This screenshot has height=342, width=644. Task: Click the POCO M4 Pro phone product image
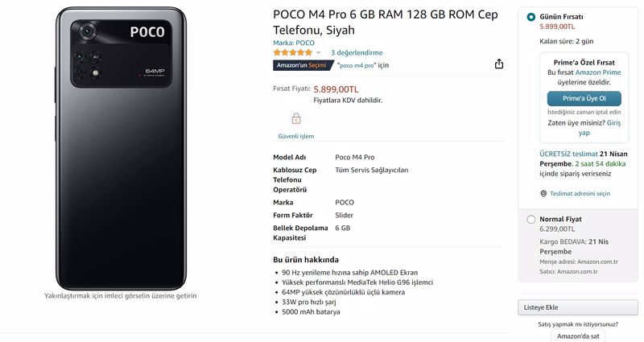pos(121,148)
